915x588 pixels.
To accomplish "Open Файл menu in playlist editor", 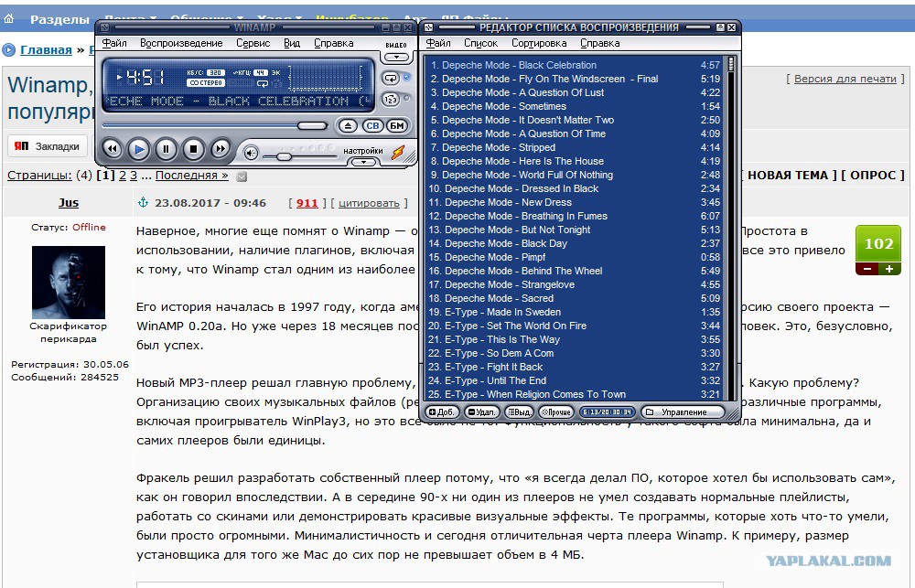I will click(x=438, y=43).
